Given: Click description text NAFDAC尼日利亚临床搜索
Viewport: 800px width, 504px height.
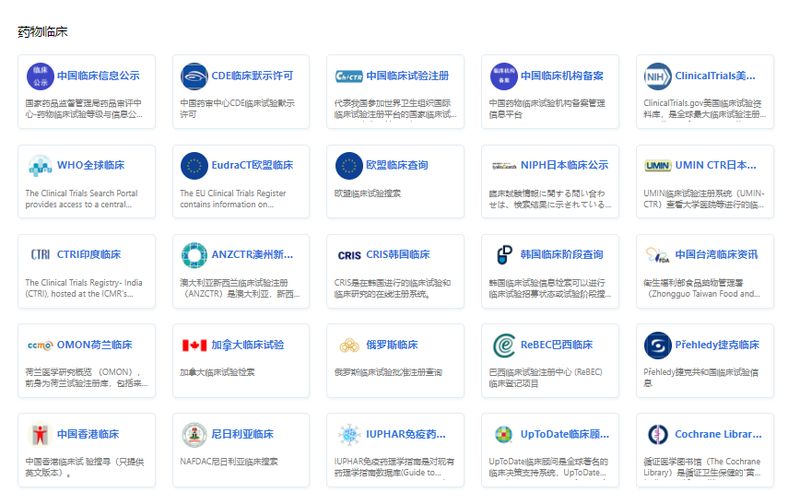Looking at the screenshot, I should [229, 462].
